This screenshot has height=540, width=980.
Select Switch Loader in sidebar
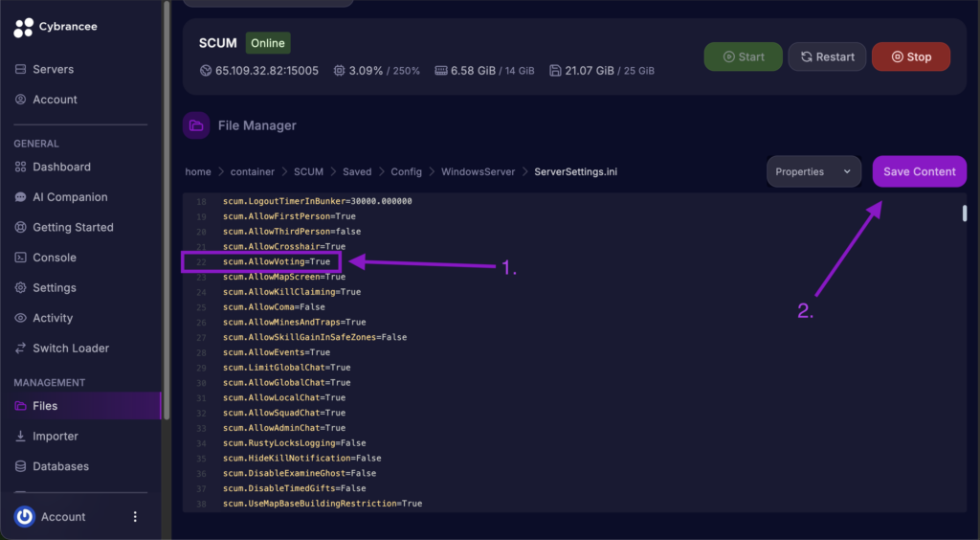(x=71, y=349)
